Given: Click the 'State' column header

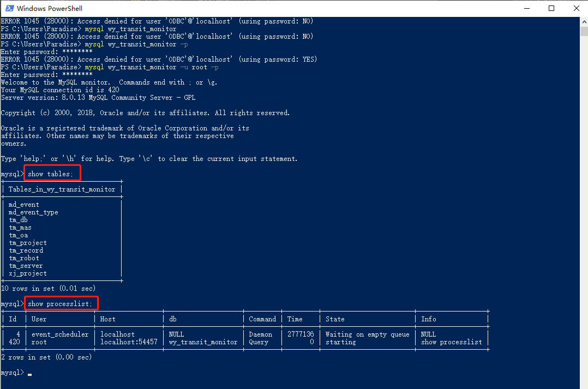Looking at the screenshot, I should point(335,319).
